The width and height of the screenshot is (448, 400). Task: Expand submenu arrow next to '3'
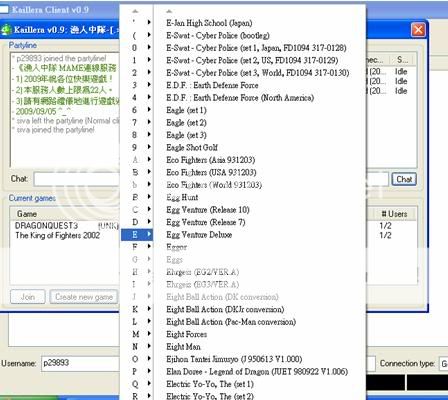(x=149, y=85)
